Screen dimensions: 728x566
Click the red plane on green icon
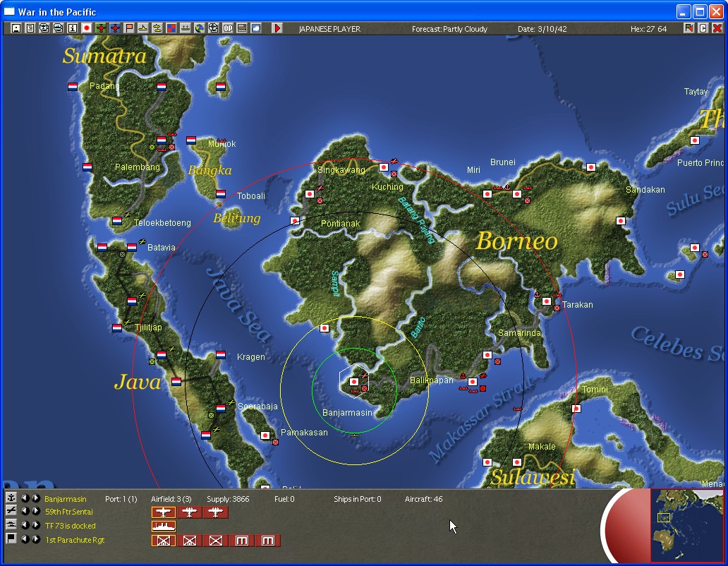101,28
